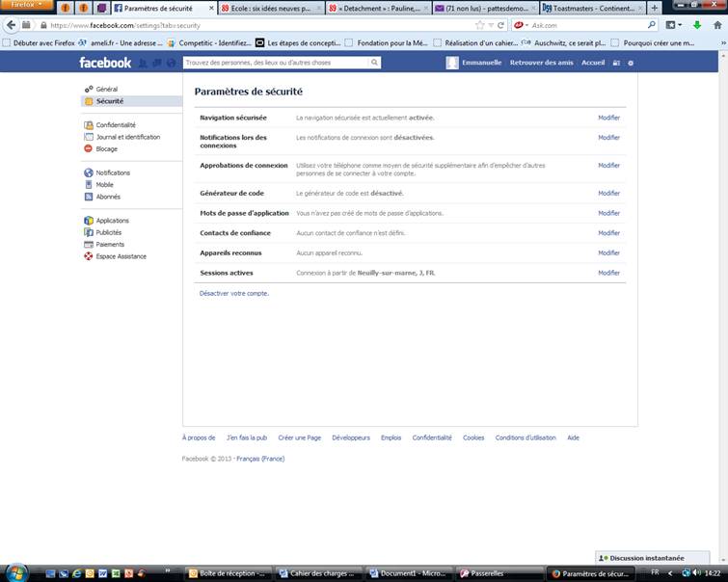Open friend requests icon in Facebook bar
The height and width of the screenshot is (582, 728).
point(144,63)
